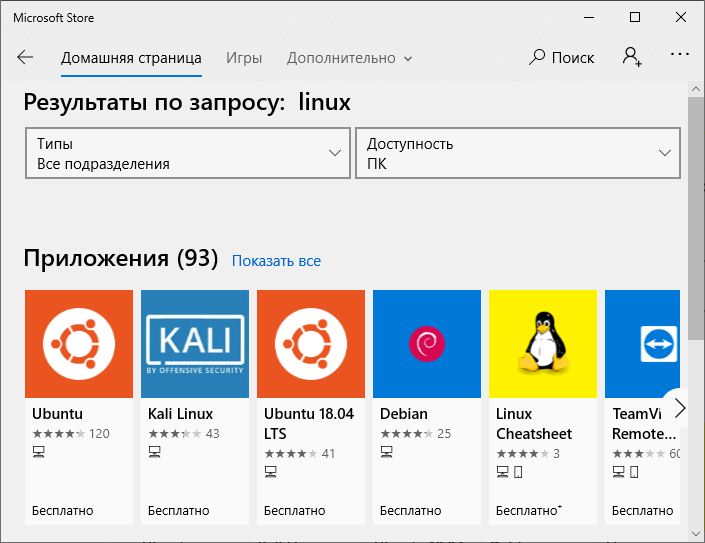705x543 pixels.
Task: Click Linux Cheatsheet star rating 3
Action: [528, 453]
